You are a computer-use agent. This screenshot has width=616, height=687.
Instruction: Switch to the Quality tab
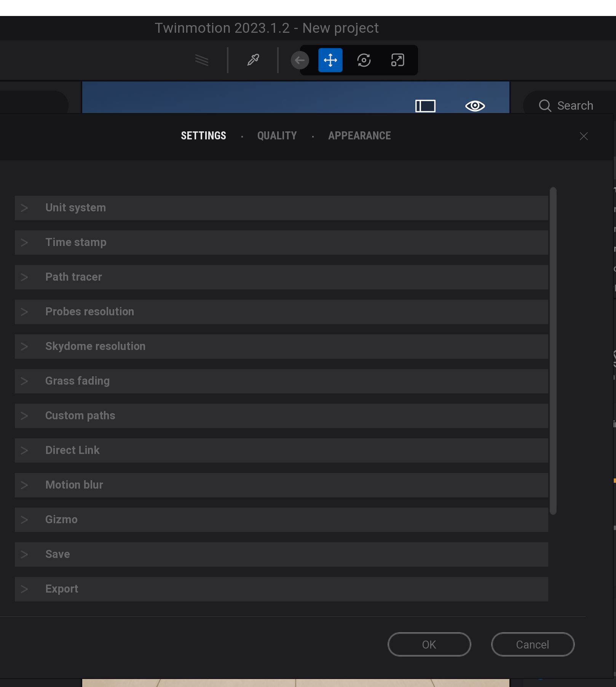click(x=277, y=136)
